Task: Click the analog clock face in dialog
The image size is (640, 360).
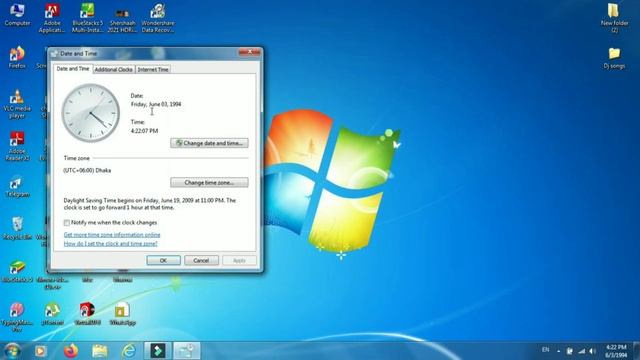Action: pos(91,113)
